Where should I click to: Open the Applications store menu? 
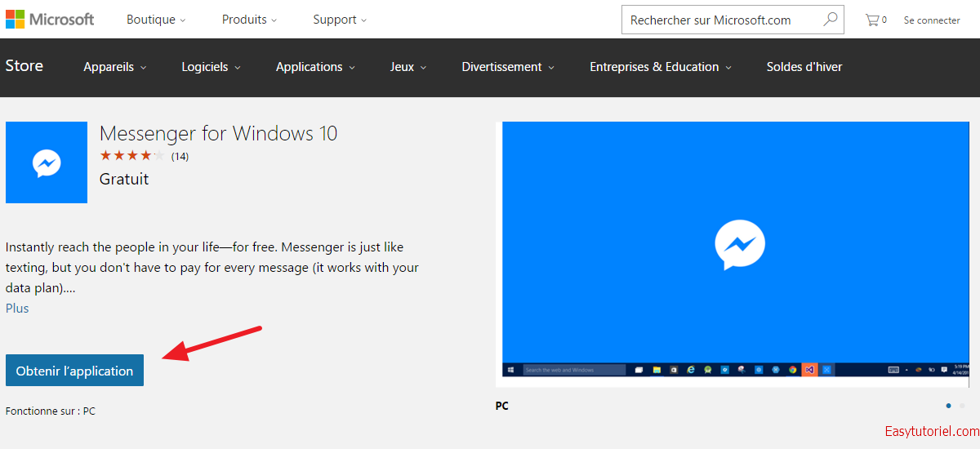(315, 67)
